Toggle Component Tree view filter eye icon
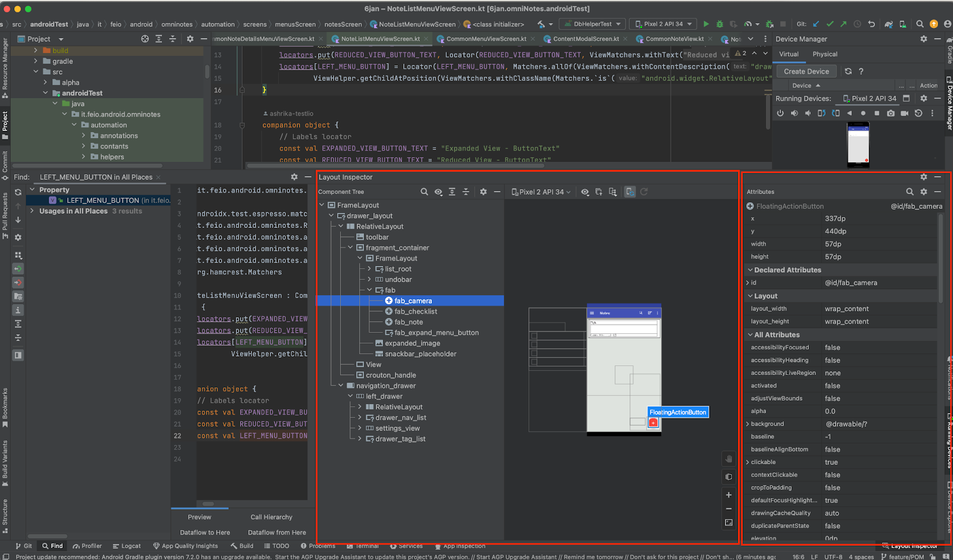This screenshot has width=953, height=560. 438,192
